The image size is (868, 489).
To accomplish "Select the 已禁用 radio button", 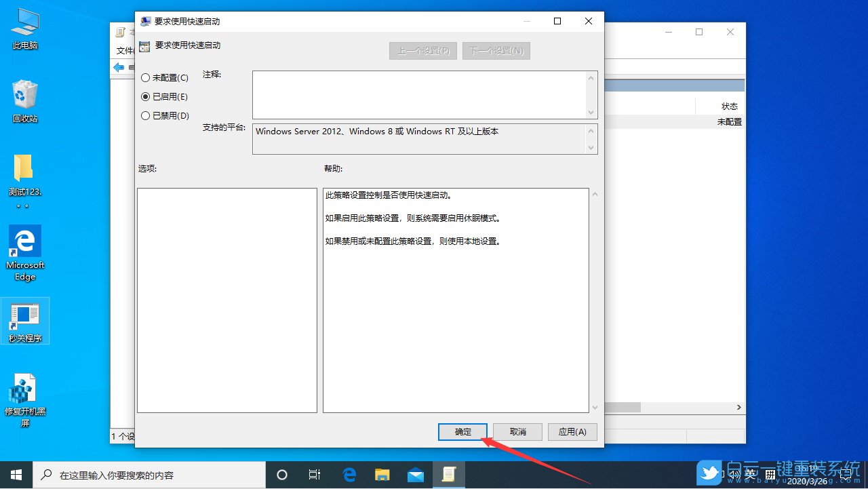I will click(x=145, y=115).
